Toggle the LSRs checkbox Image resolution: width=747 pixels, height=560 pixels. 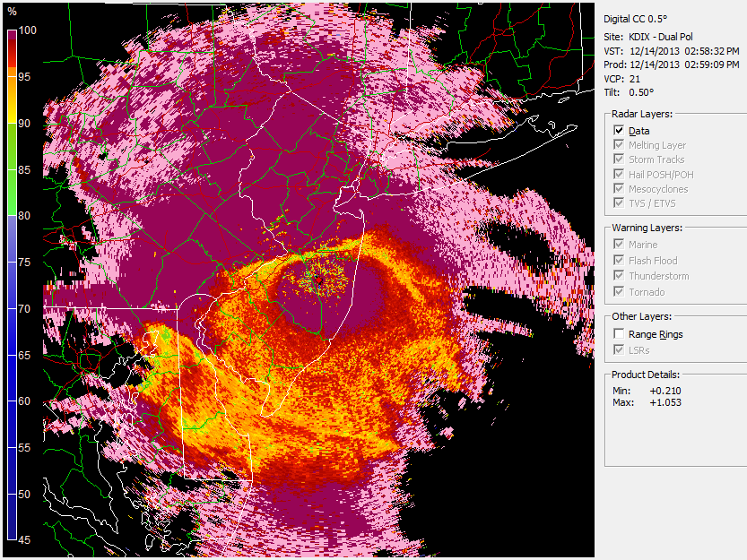(x=619, y=350)
